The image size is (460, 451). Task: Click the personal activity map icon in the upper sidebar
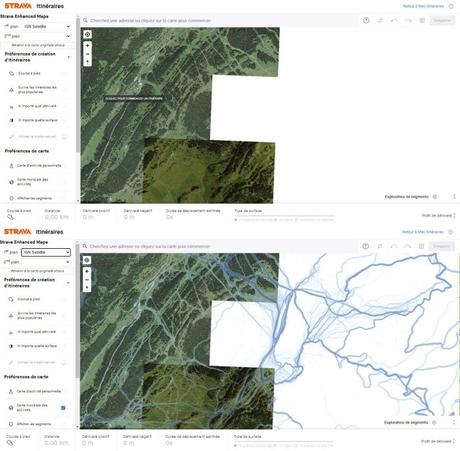pos(11,166)
